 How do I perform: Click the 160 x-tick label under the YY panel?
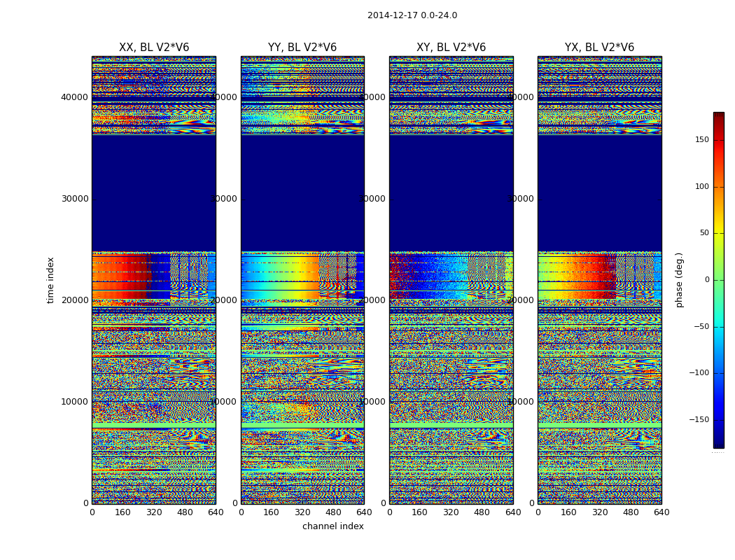click(272, 512)
